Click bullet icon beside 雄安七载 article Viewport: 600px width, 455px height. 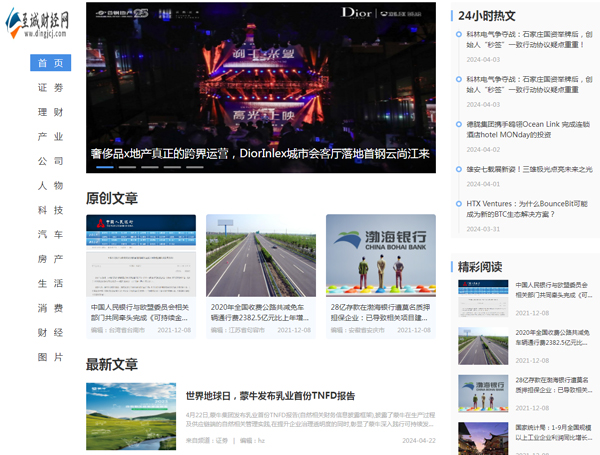[x=459, y=169]
